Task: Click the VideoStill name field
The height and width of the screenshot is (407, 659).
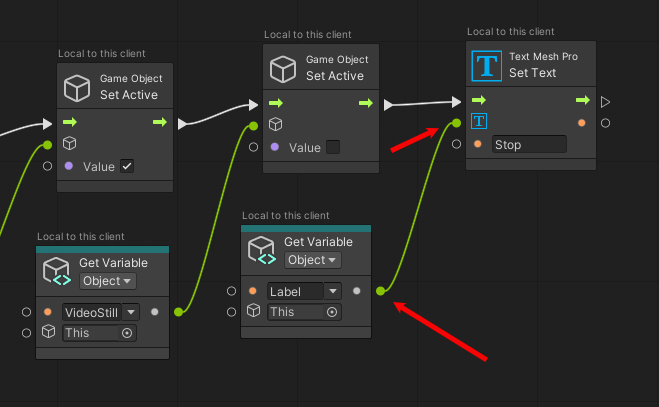Action: tap(92, 312)
